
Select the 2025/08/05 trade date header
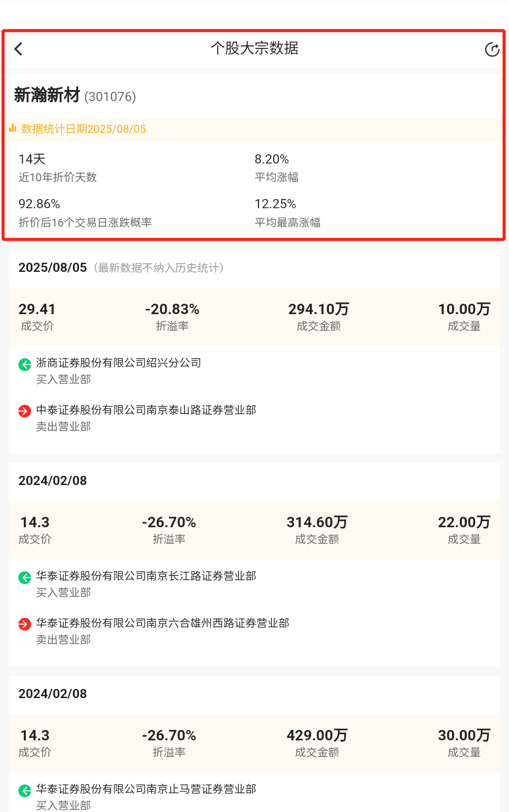tap(53, 268)
